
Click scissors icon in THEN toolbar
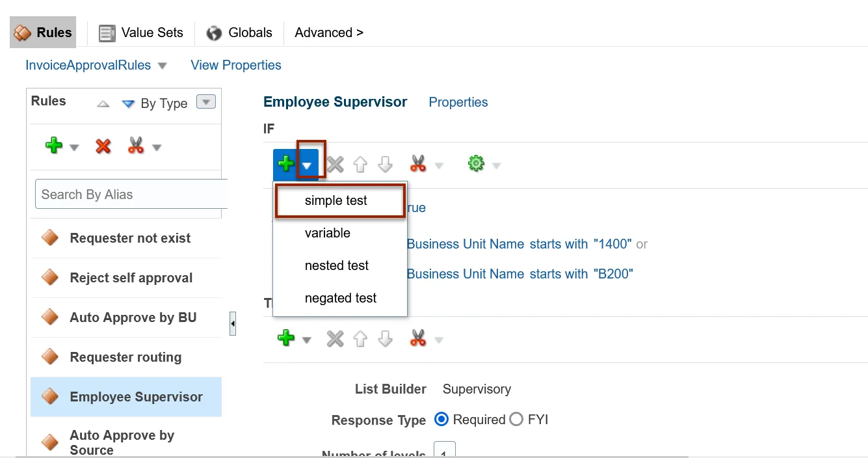click(418, 338)
